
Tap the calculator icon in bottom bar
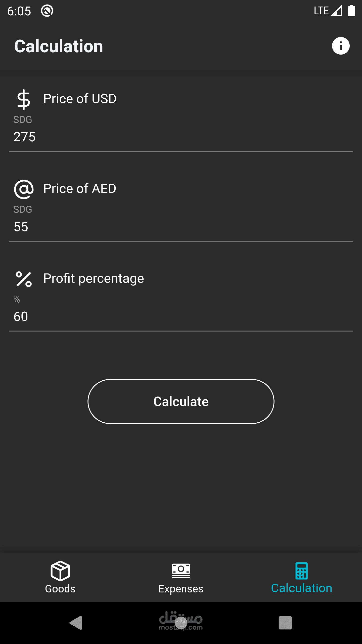301,571
